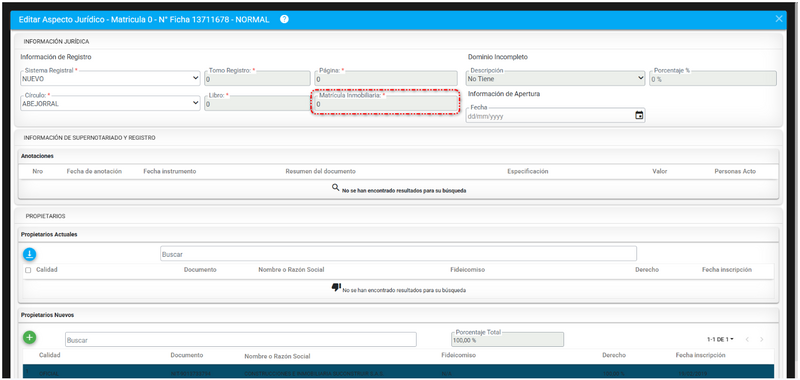Click Documento header in Propietarios Nuevos table
Screen dimensions: 800x380
[187, 355]
